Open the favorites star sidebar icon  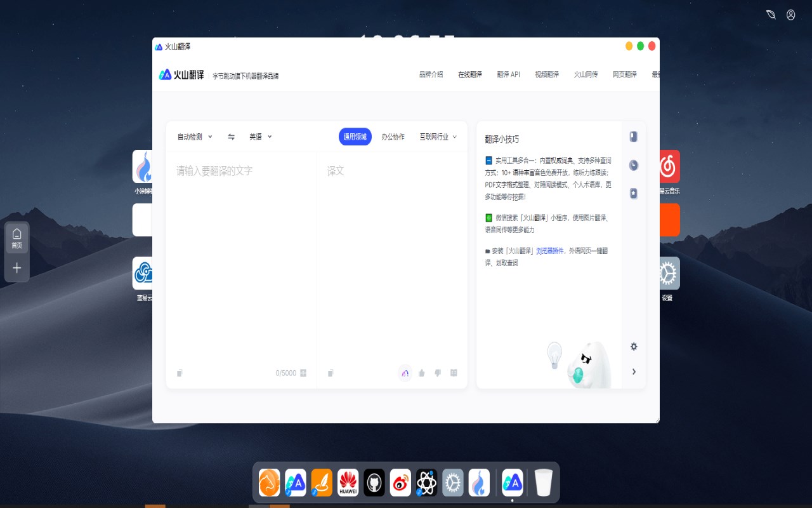633,193
